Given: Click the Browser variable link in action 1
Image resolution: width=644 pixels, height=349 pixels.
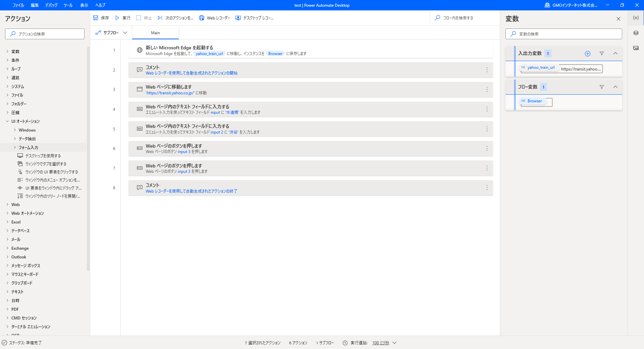Looking at the screenshot, I should (275, 54).
